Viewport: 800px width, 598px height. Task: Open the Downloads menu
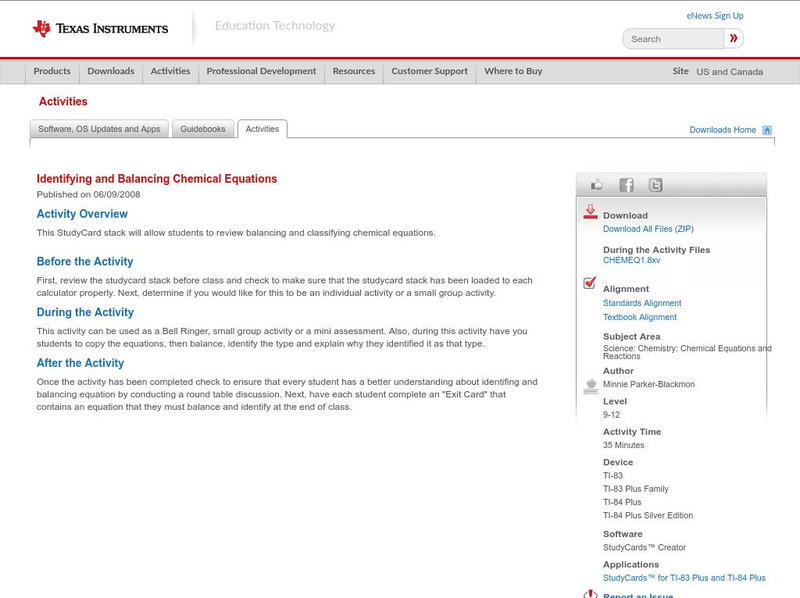tap(111, 71)
